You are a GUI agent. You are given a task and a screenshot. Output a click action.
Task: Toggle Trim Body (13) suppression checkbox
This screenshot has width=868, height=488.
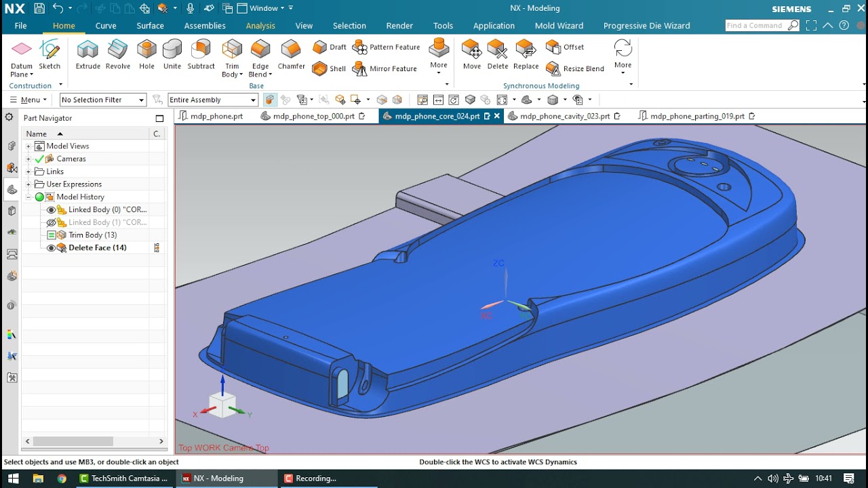point(51,235)
